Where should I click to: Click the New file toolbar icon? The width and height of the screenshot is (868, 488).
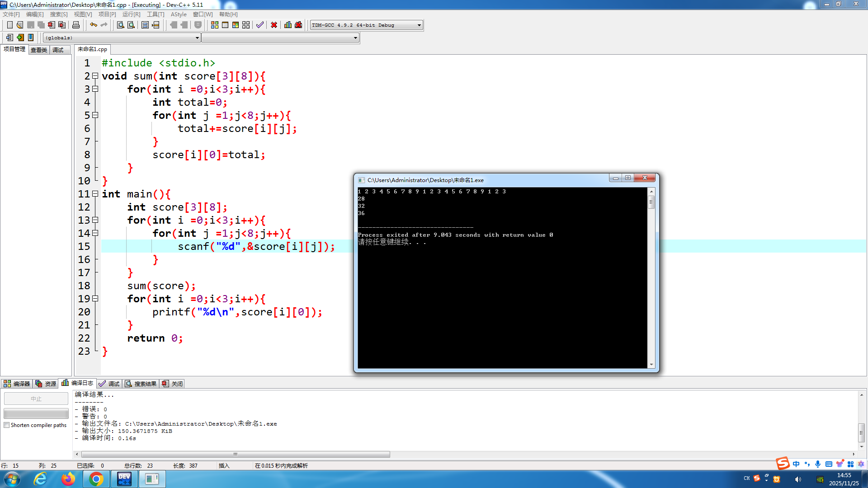pyautogui.click(x=9, y=25)
